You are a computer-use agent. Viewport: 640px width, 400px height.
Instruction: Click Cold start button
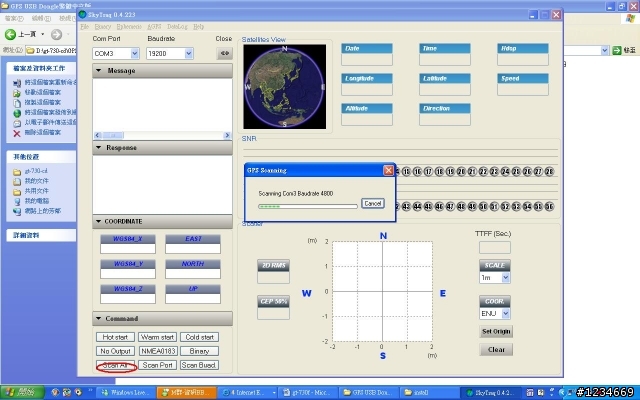(200, 337)
